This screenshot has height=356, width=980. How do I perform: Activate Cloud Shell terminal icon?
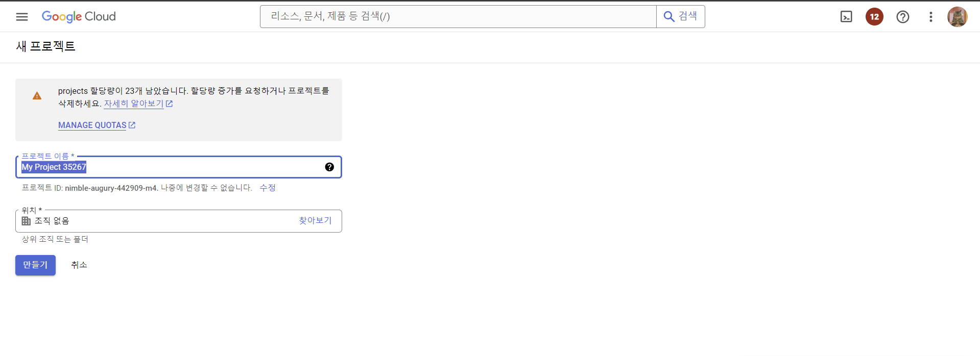[846, 17]
